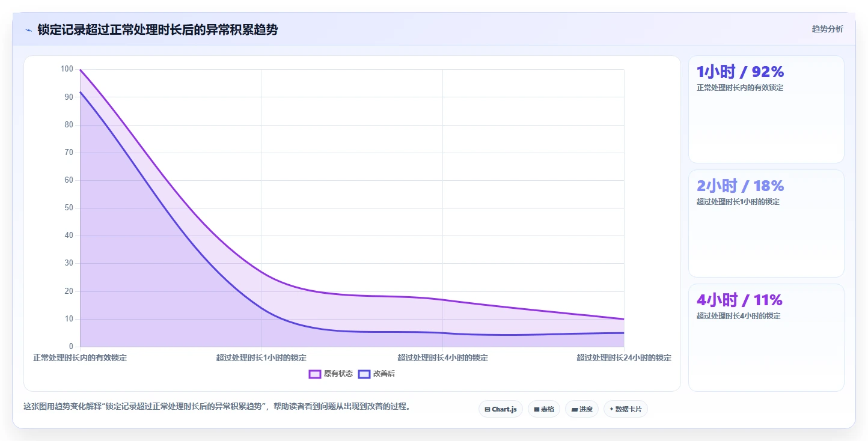Click the 进度 tag pill
This screenshot has height=441, width=868.
582,409
